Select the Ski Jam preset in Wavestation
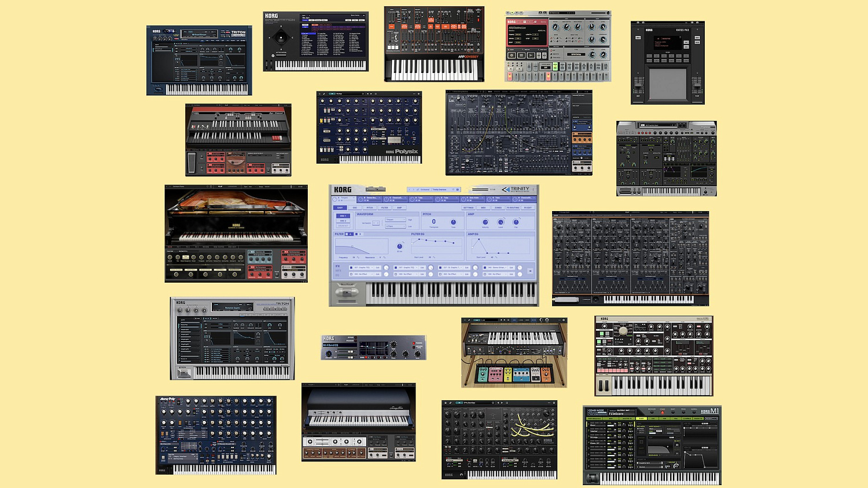The height and width of the screenshot is (488, 868). 308,34
